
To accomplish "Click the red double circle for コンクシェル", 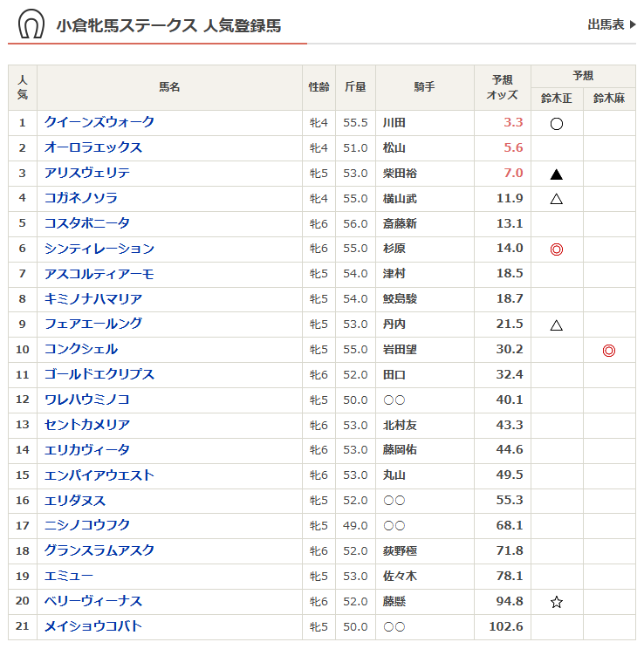I will click(609, 351).
